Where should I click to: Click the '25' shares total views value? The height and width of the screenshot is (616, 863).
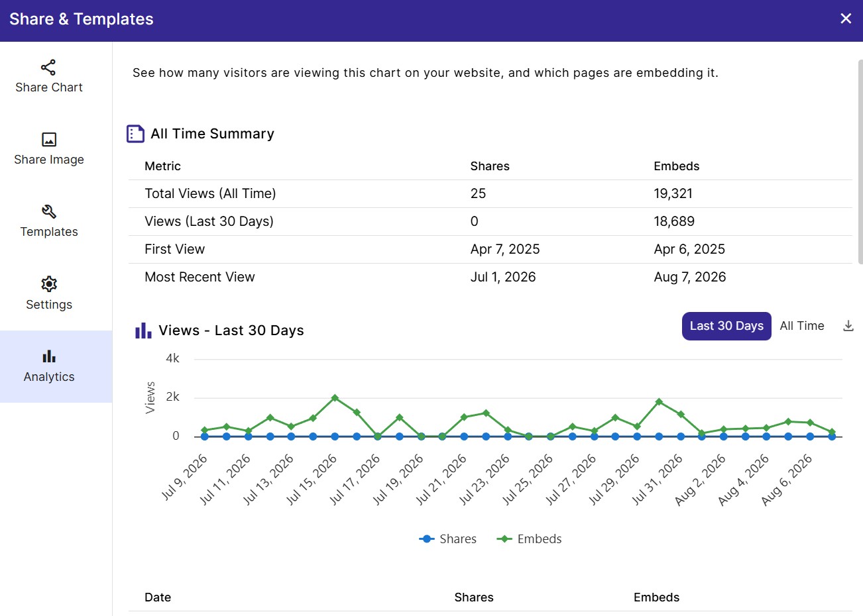[478, 193]
